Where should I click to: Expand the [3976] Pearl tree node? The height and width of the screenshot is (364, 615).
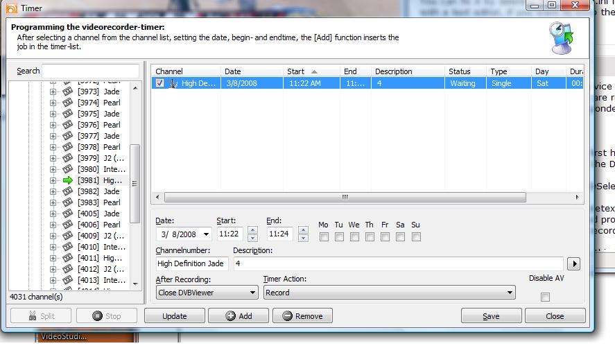(53, 125)
